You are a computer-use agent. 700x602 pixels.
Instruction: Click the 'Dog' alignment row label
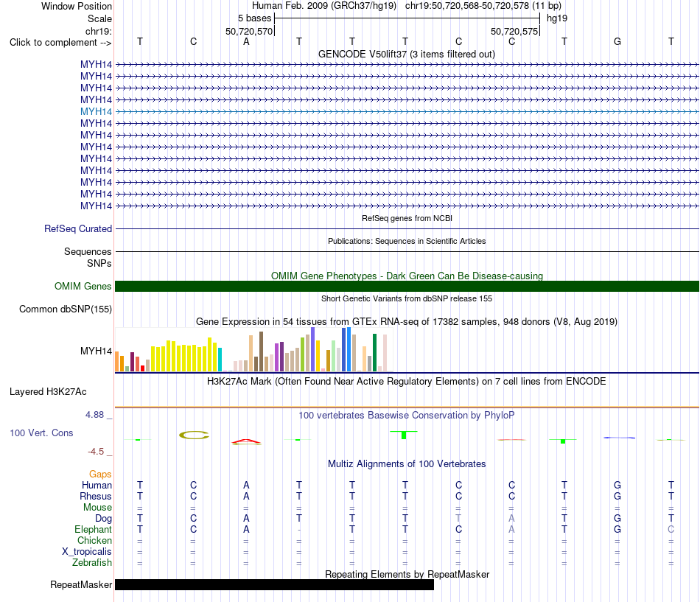103,519
